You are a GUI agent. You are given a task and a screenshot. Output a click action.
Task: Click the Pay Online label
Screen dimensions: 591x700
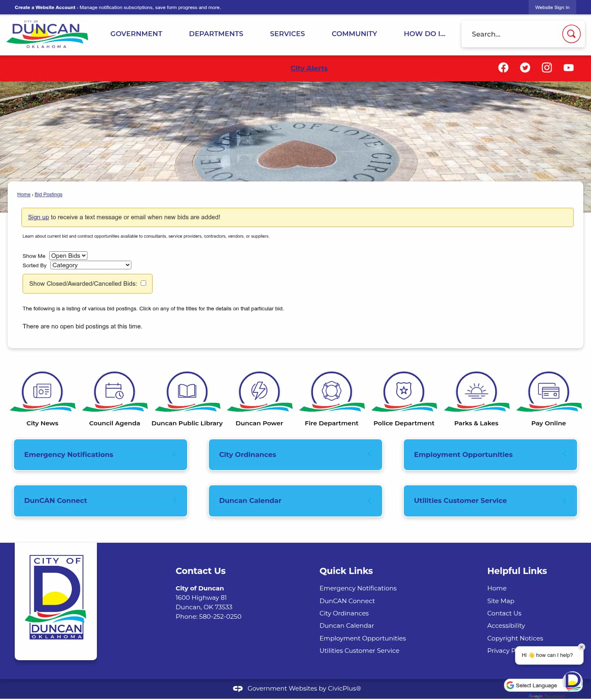[549, 423]
